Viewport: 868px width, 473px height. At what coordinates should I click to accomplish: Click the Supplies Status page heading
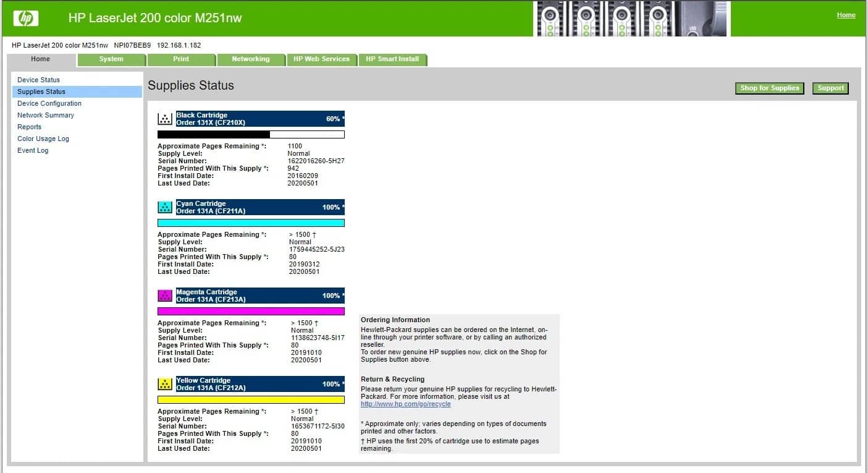click(191, 85)
